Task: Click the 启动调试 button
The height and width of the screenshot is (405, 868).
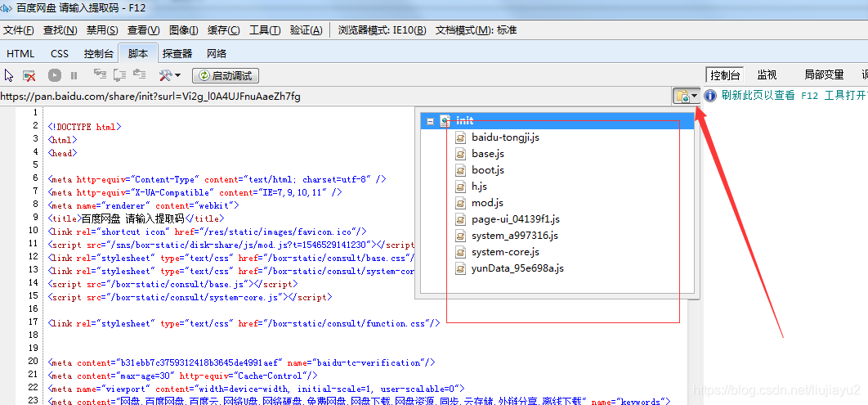Action: pos(226,75)
